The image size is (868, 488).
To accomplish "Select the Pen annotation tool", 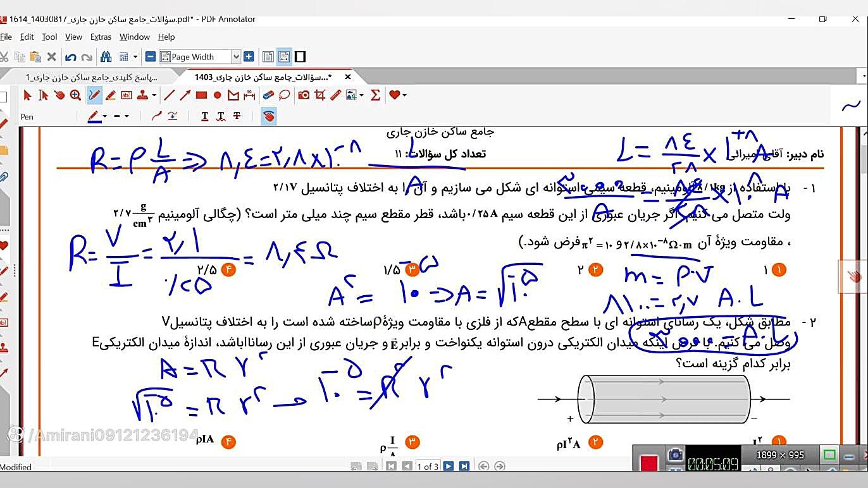I will point(94,95).
